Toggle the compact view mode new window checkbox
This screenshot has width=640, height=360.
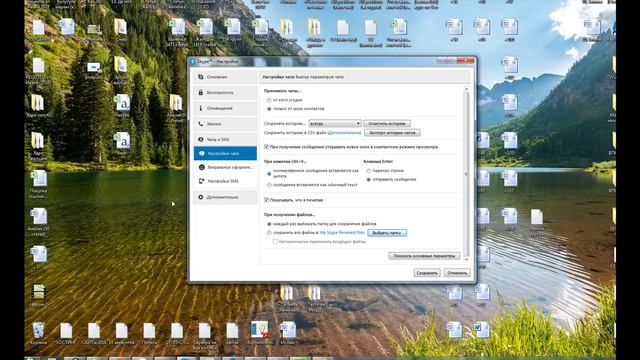tap(267, 147)
